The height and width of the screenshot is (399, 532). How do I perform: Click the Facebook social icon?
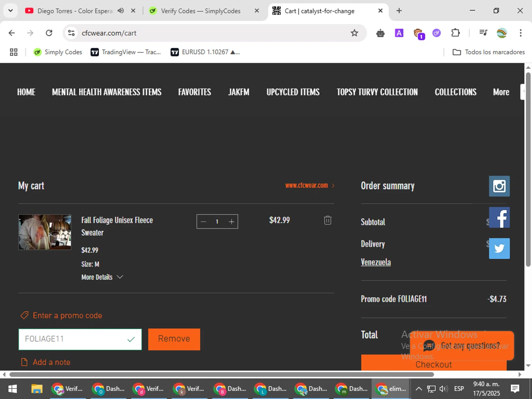(x=499, y=217)
